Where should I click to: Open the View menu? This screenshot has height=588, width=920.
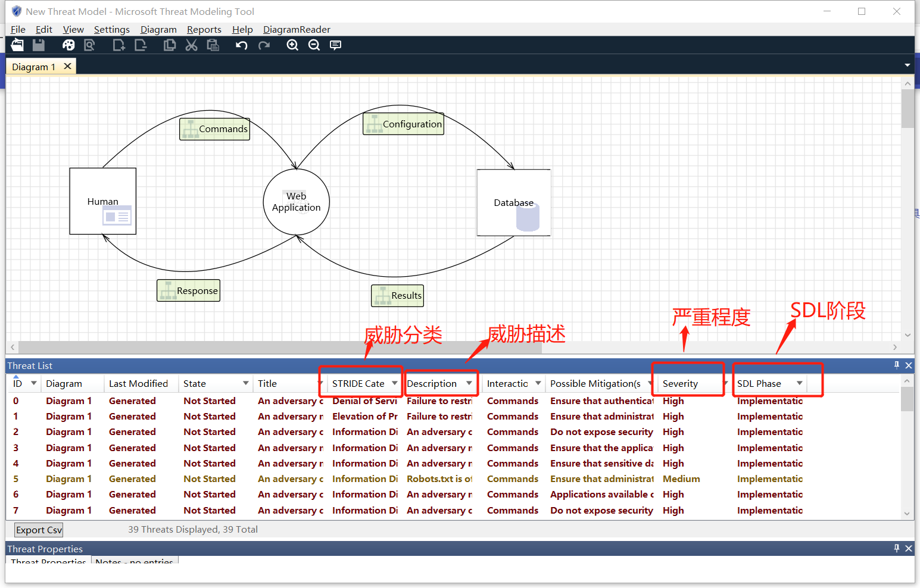[x=73, y=29]
